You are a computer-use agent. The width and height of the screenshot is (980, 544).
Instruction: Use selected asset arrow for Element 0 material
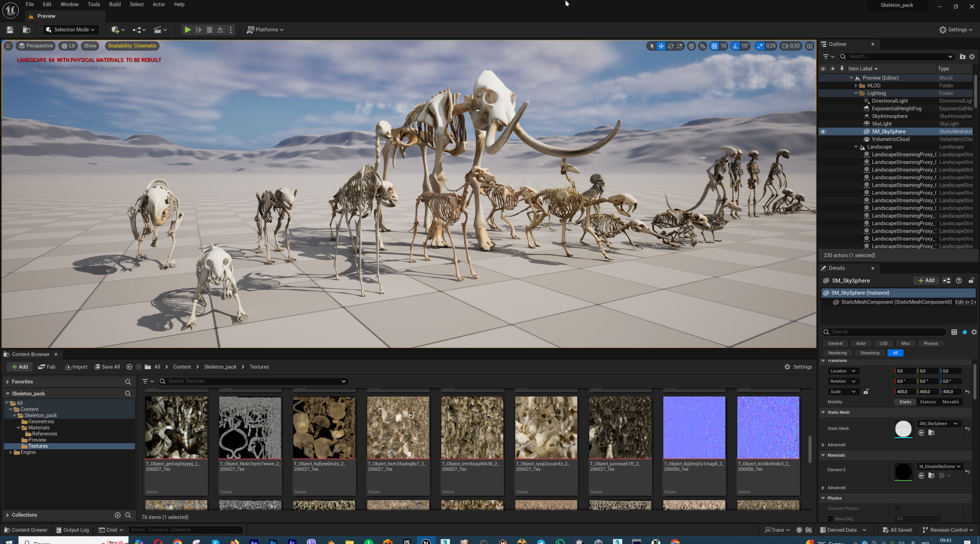(x=921, y=476)
